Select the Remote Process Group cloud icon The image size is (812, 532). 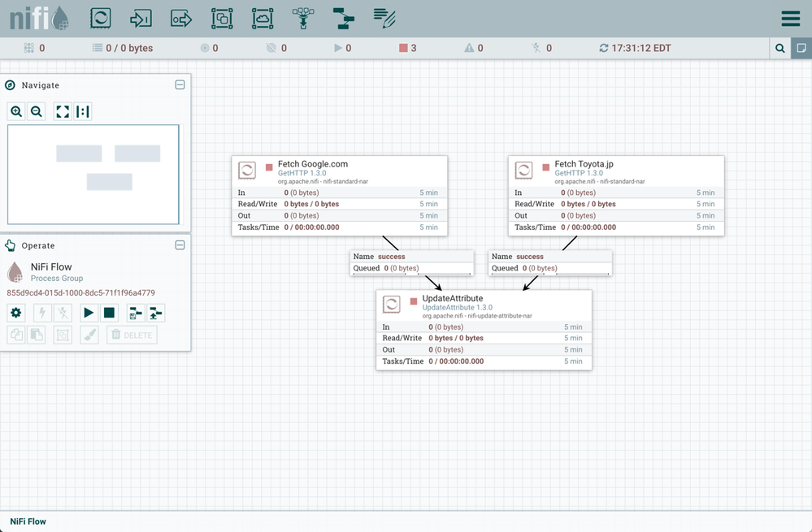(263, 18)
